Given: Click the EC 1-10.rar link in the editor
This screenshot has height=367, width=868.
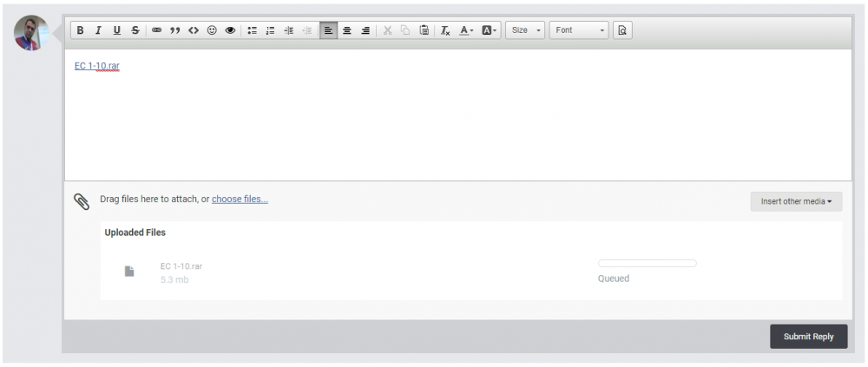Looking at the screenshot, I should [97, 66].
